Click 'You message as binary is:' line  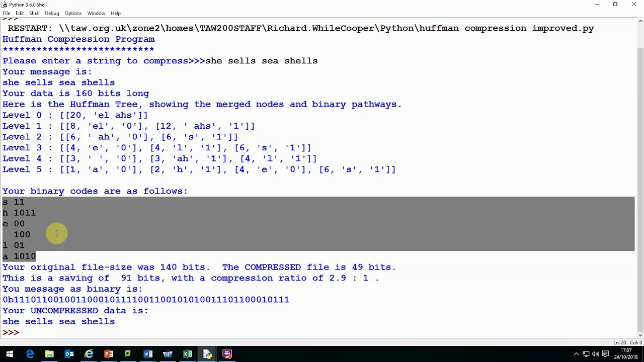(72, 289)
